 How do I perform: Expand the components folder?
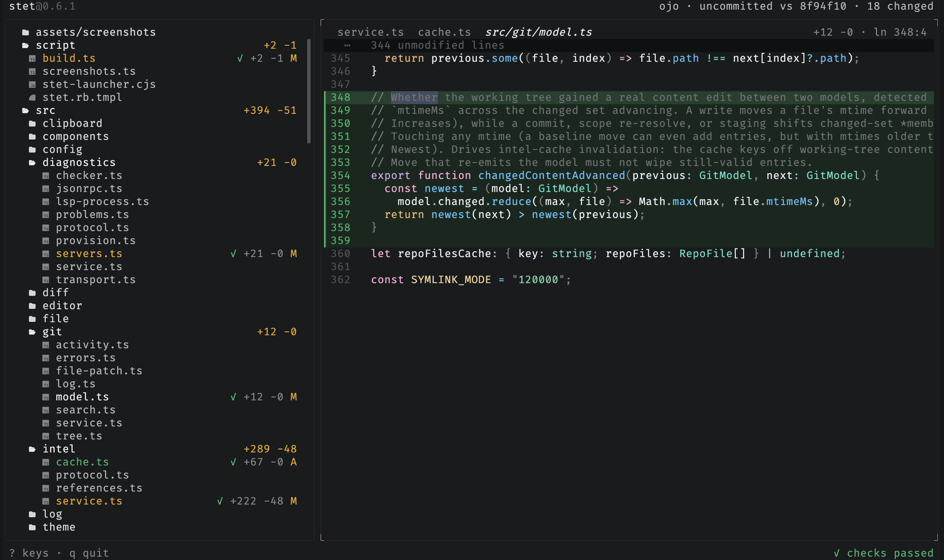pyautogui.click(x=32, y=137)
